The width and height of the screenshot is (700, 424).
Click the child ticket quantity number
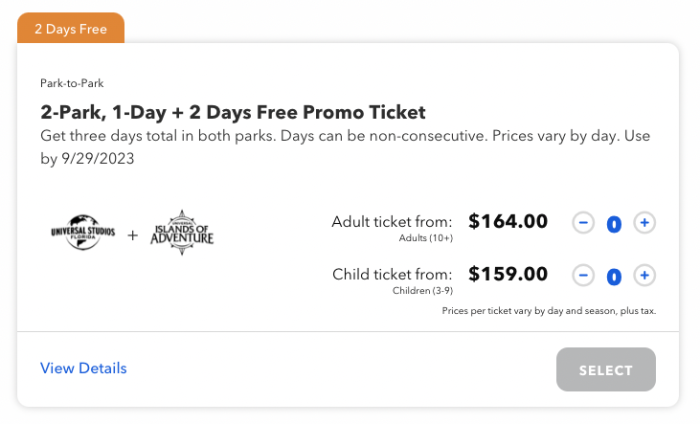[x=614, y=277]
